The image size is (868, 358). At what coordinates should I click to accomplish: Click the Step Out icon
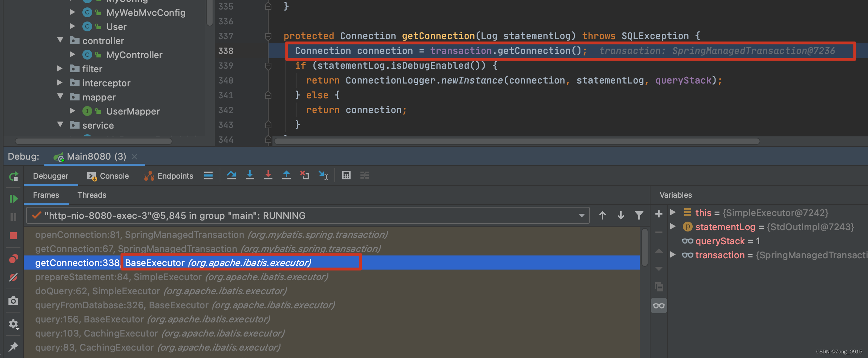pos(287,175)
